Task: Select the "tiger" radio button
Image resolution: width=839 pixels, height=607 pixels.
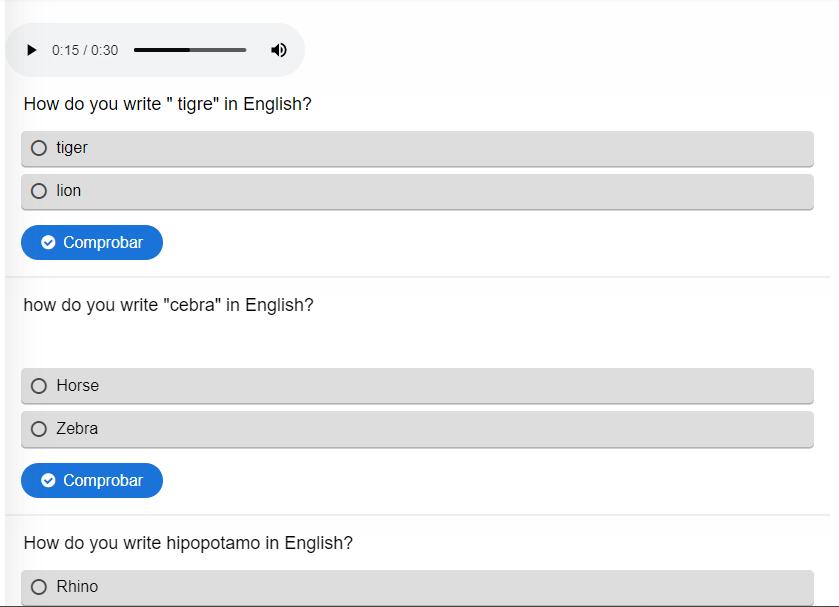Action: click(x=39, y=148)
